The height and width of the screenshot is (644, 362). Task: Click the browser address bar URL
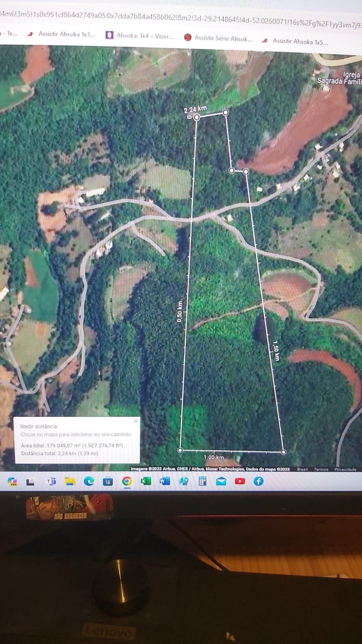(181, 18)
